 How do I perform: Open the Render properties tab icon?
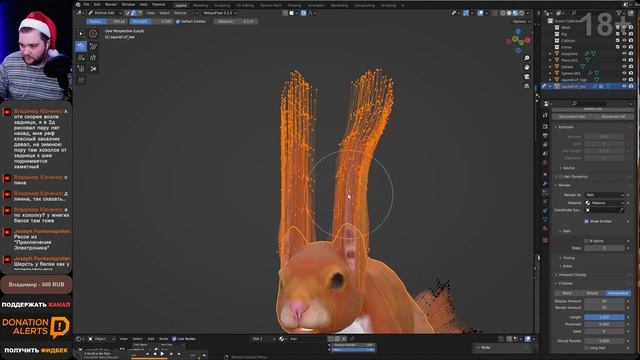(x=545, y=127)
